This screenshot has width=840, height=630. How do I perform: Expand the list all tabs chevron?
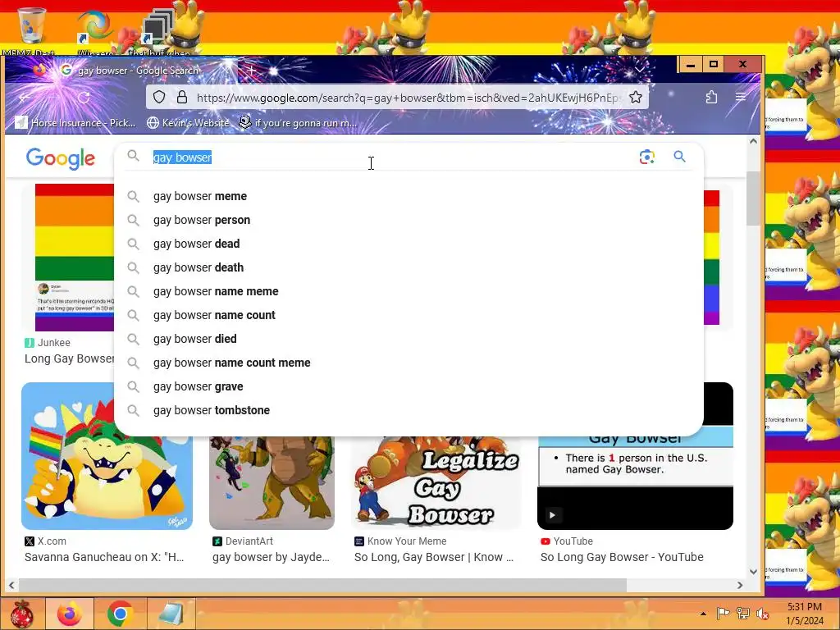tap(640, 70)
